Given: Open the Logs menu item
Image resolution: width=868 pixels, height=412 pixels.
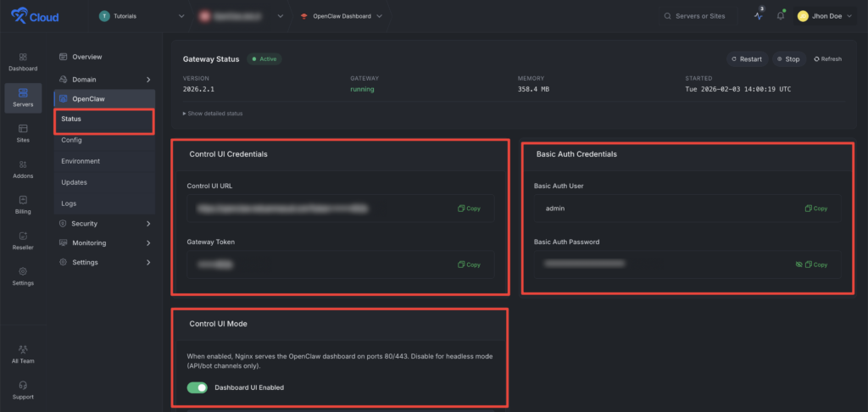Looking at the screenshot, I should pyautogui.click(x=70, y=203).
